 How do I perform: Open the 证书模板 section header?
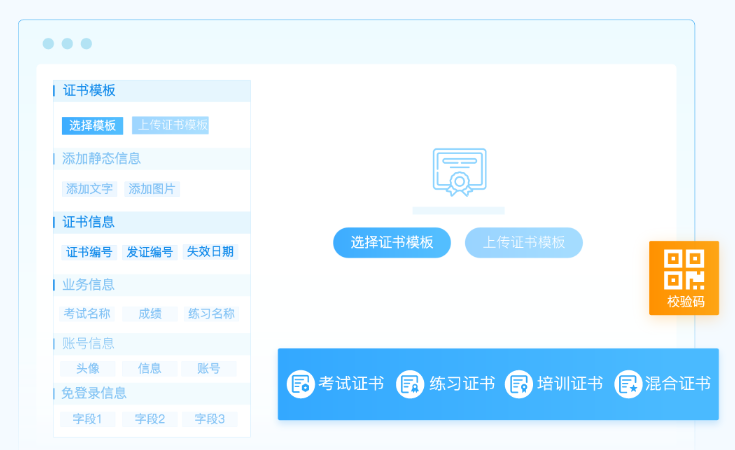pos(89,91)
